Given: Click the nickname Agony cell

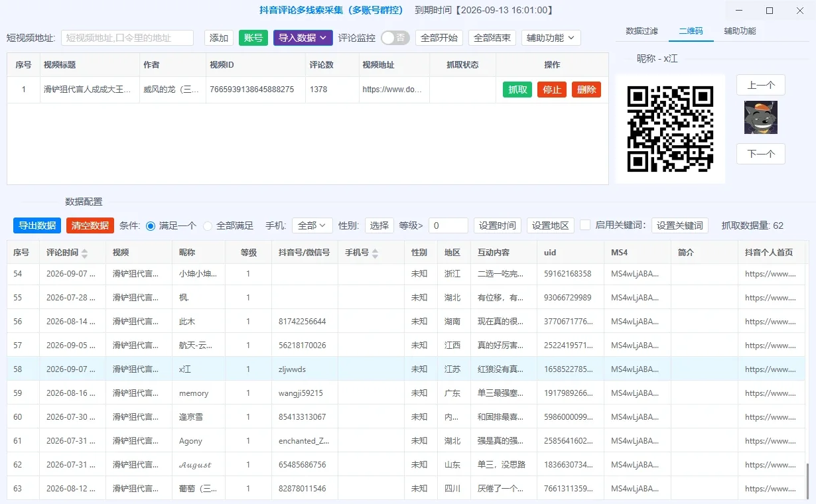Looking at the screenshot, I should (x=198, y=441).
